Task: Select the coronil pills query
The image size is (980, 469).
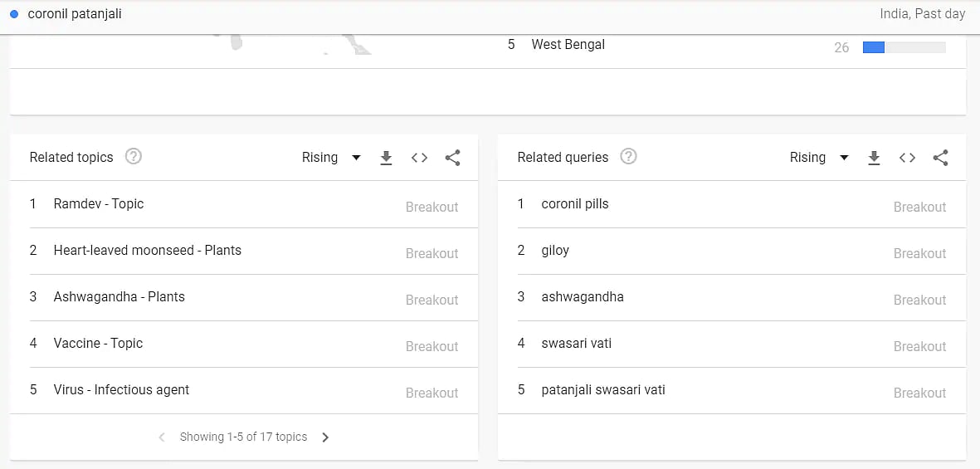Action: 575,204
